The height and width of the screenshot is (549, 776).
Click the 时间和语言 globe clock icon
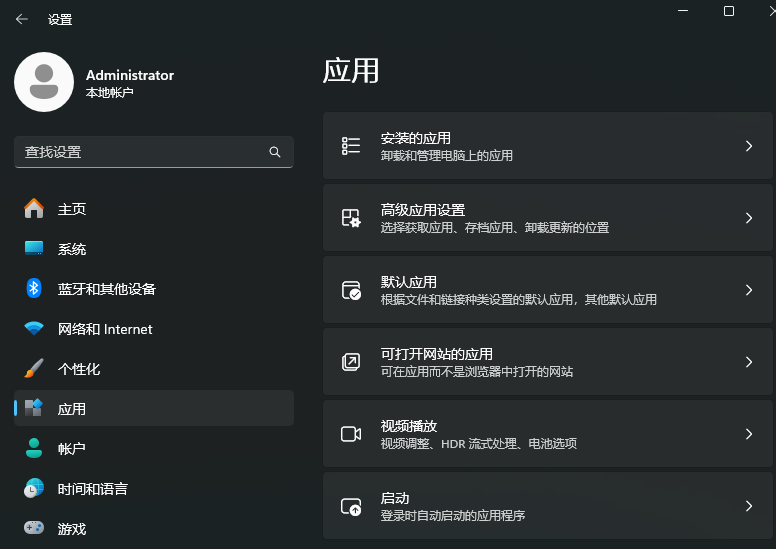coord(34,488)
